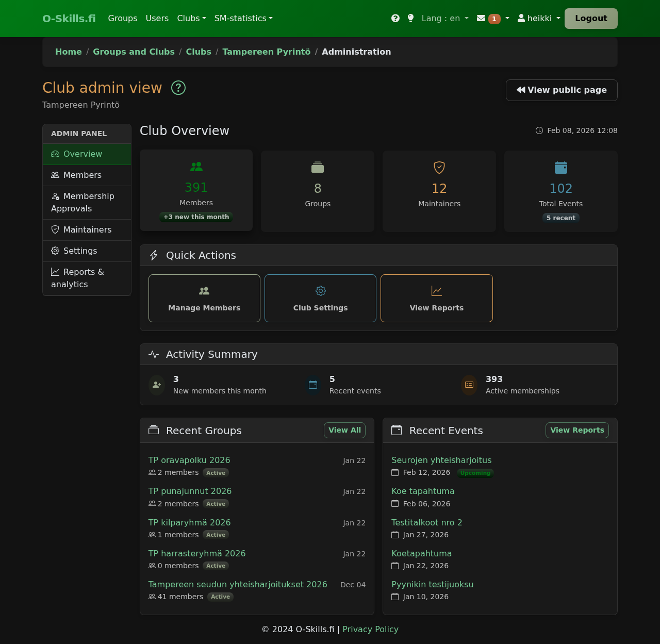Expand the Clubs navigation dropdown

191,18
